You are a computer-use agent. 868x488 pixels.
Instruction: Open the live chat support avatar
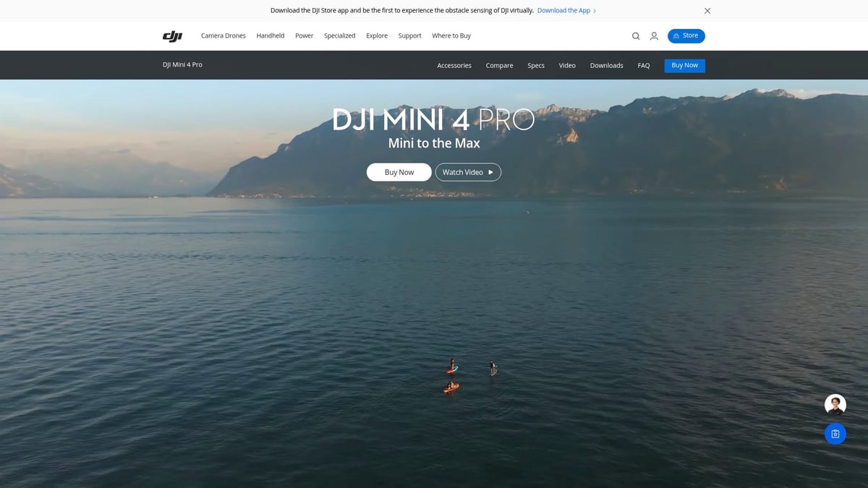point(835,404)
